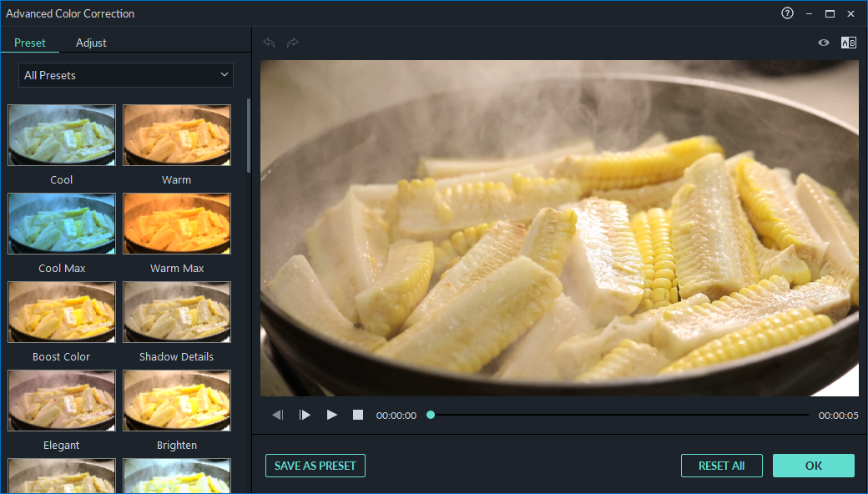Viewport: 868px width, 494px height.
Task: Select the Preset tab
Action: tap(30, 43)
